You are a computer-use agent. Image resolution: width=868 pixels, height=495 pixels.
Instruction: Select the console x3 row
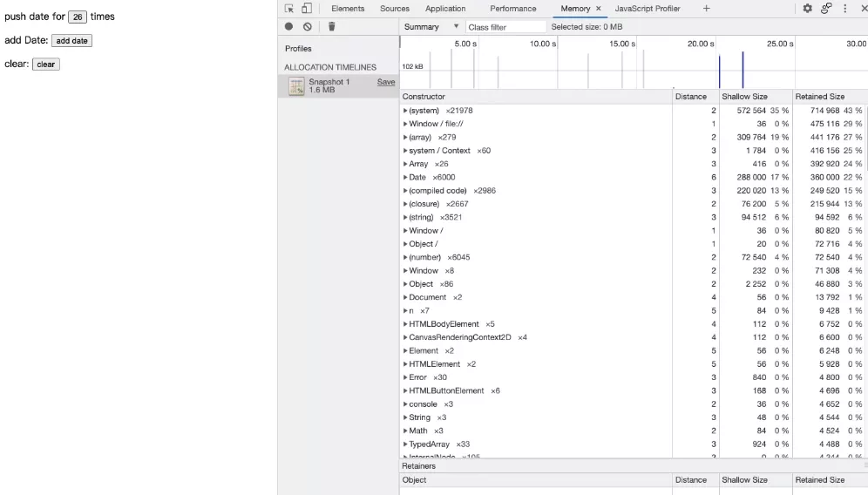(634, 404)
